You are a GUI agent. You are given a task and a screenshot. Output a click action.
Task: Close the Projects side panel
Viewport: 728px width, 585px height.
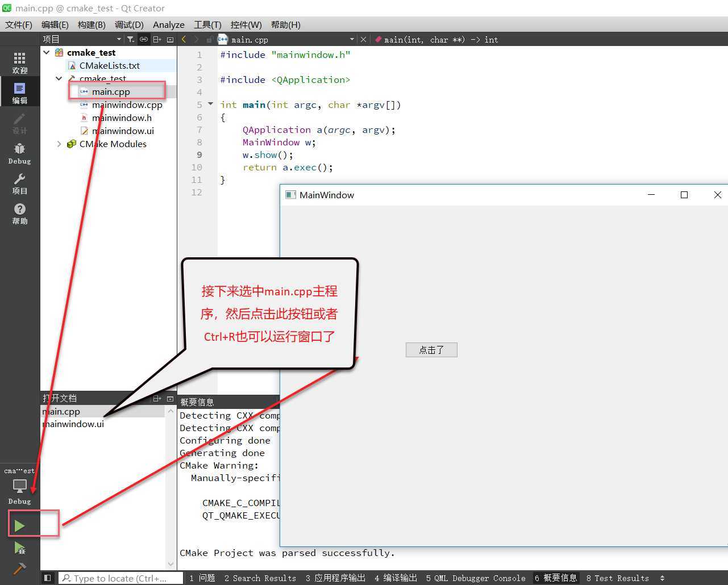tap(170, 39)
